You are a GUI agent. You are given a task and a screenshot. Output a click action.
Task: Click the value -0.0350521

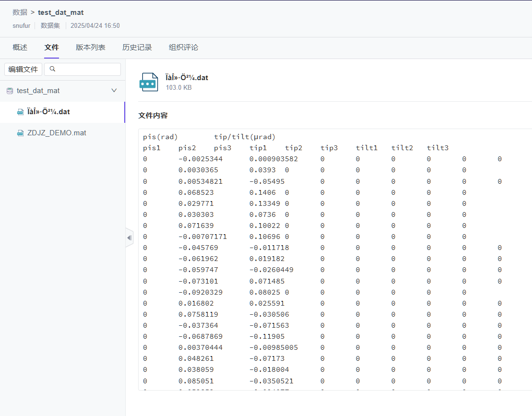click(272, 381)
